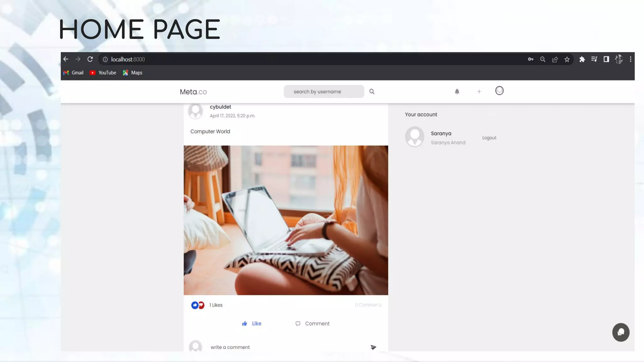Focus the write a comment field
This screenshot has height=362, width=644.
(x=283, y=347)
